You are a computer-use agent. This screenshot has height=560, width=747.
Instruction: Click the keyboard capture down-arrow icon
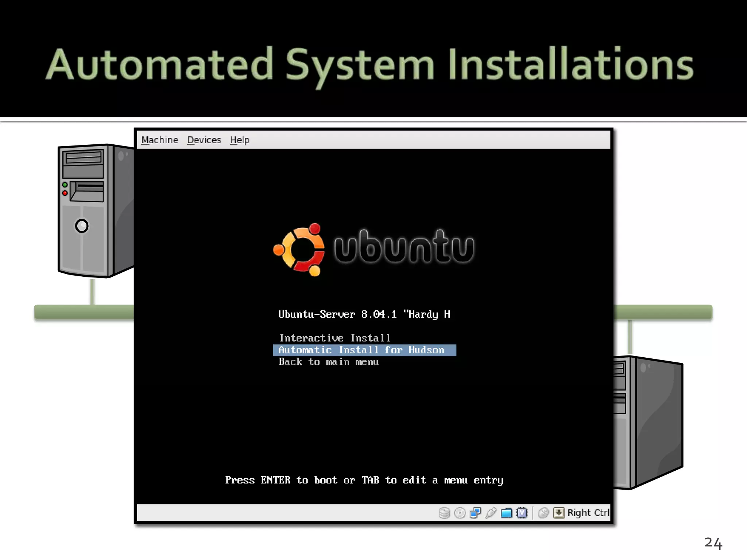point(558,513)
